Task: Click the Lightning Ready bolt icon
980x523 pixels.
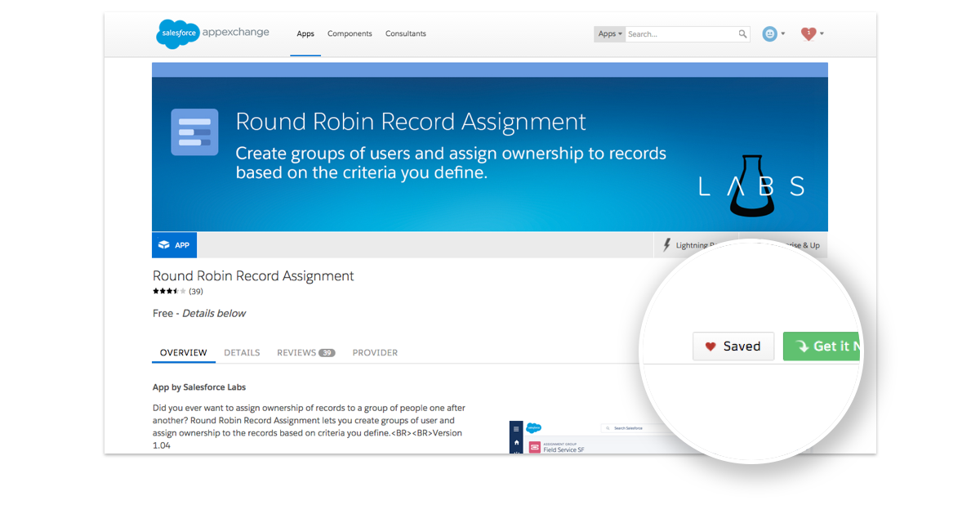Action: (667, 245)
